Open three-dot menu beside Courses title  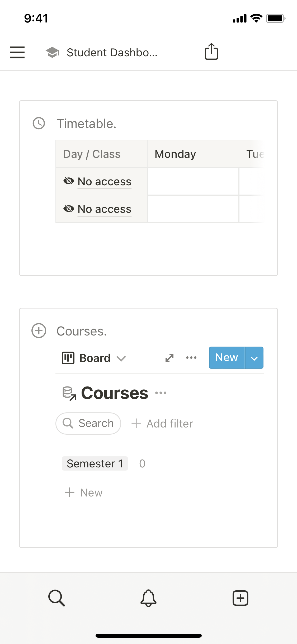click(161, 393)
